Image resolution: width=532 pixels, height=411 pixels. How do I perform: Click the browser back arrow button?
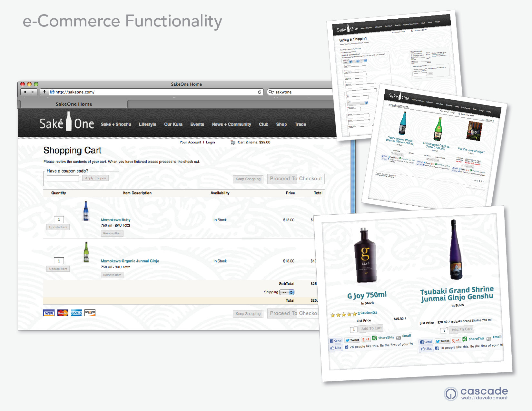(x=25, y=92)
